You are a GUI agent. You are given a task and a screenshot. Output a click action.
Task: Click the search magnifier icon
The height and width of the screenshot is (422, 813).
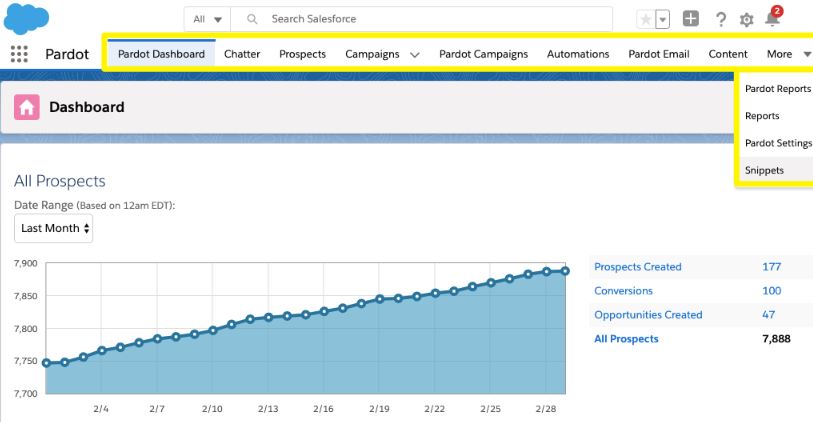[x=252, y=19]
